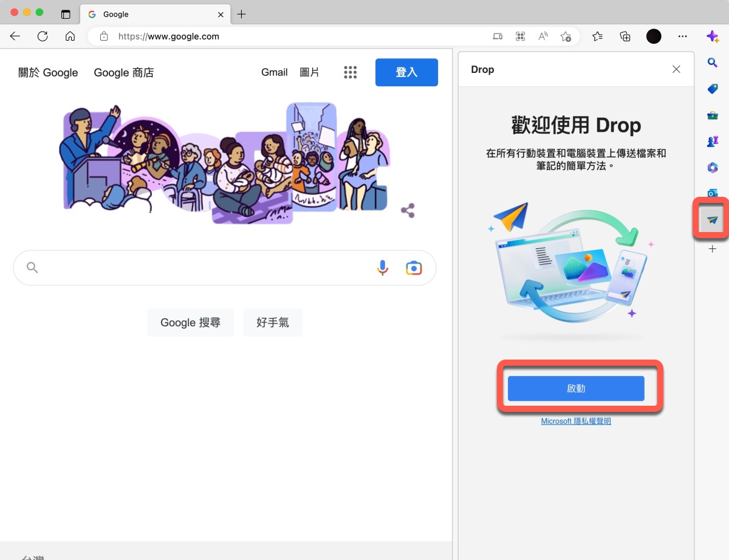Open the Google 商店 link
The height and width of the screenshot is (560, 729).
click(124, 73)
